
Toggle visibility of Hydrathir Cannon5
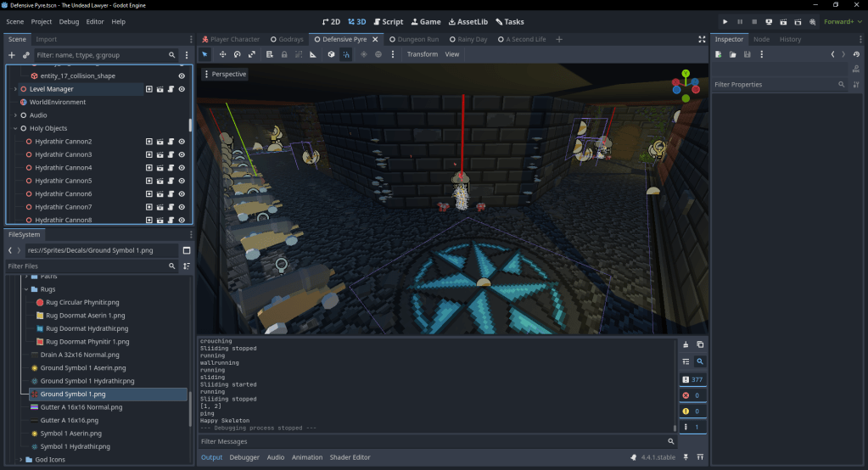click(182, 181)
